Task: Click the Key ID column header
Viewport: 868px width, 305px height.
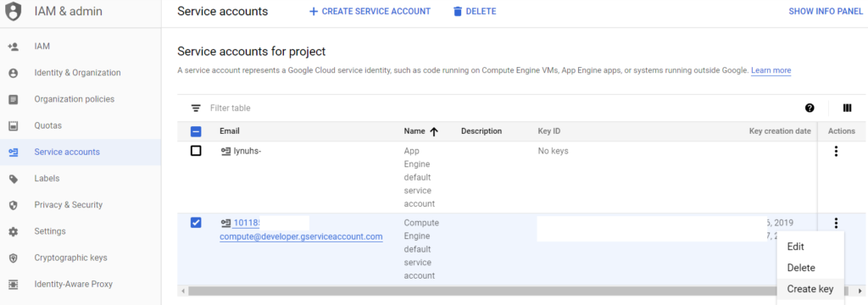Action: point(549,131)
